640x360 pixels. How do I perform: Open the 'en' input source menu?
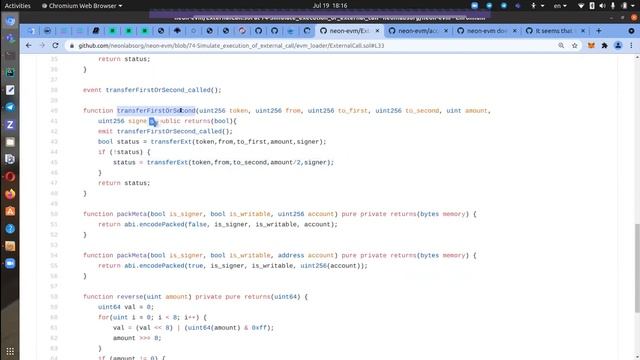click(560, 6)
